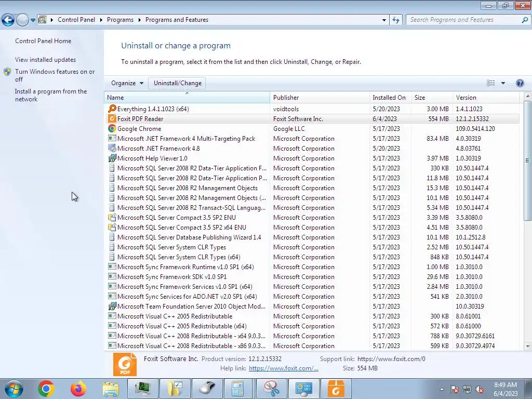
Task: Click the Microsoft Help Viewer 1.0 icon
Action: click(x=112, y=158)
